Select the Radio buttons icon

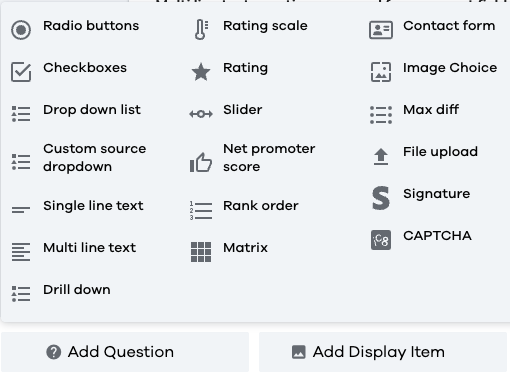coord(21,30)
